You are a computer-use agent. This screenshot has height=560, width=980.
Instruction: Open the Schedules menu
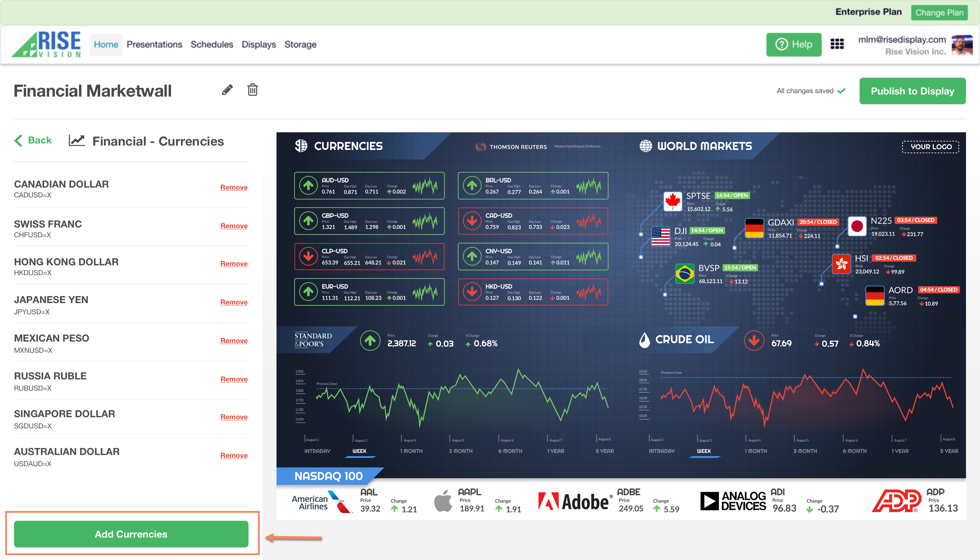click(212, 44)
